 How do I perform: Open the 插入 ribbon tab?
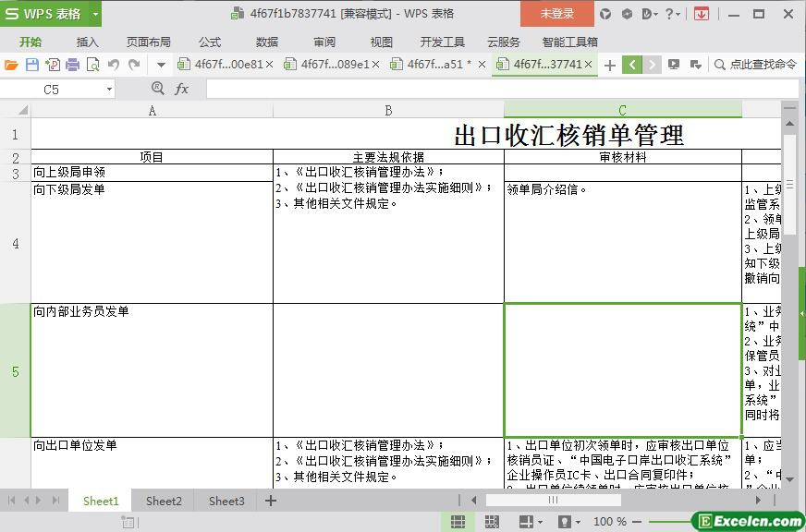pos(87,42)
